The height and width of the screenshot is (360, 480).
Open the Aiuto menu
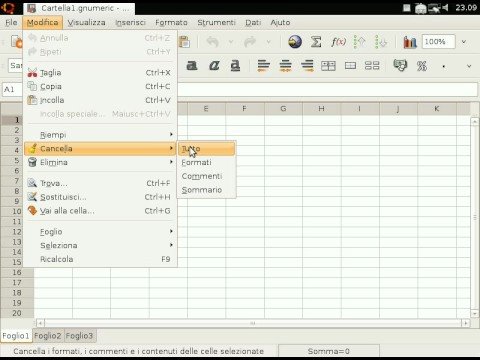coord(280,22)
